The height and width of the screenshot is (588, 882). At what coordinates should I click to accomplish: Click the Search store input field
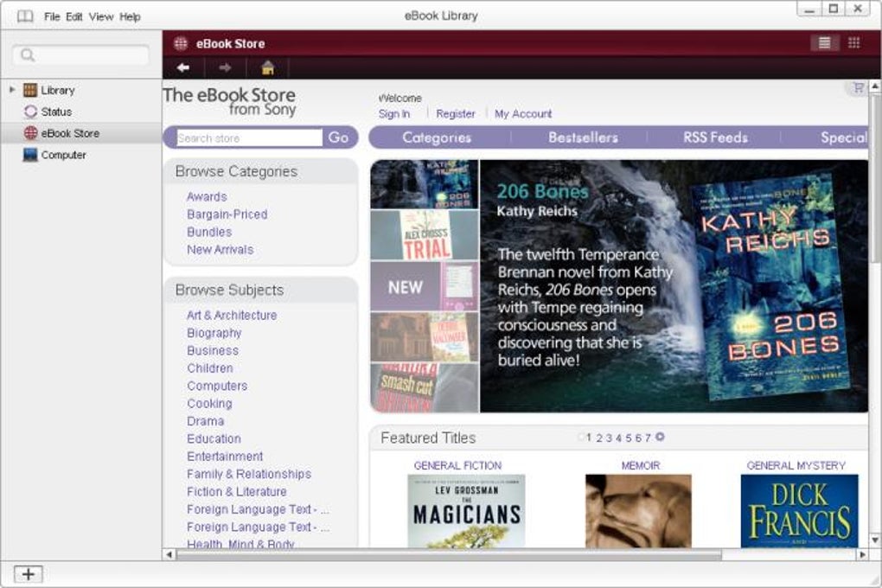(249, 137)
